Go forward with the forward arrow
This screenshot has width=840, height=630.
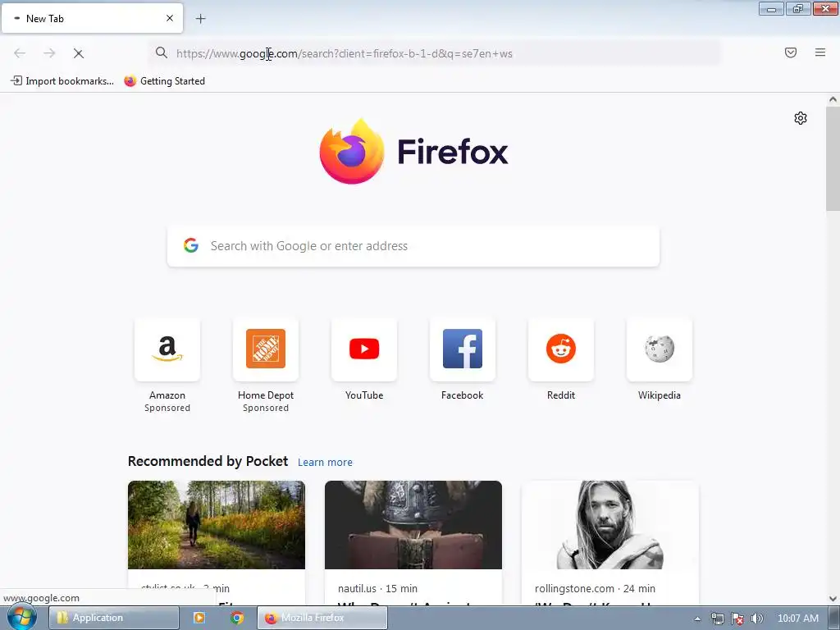pyautogui.click(x=49, y=53)
